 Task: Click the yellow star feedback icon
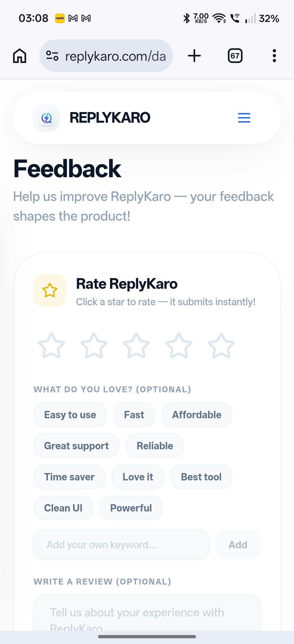[x=50, y=290]
